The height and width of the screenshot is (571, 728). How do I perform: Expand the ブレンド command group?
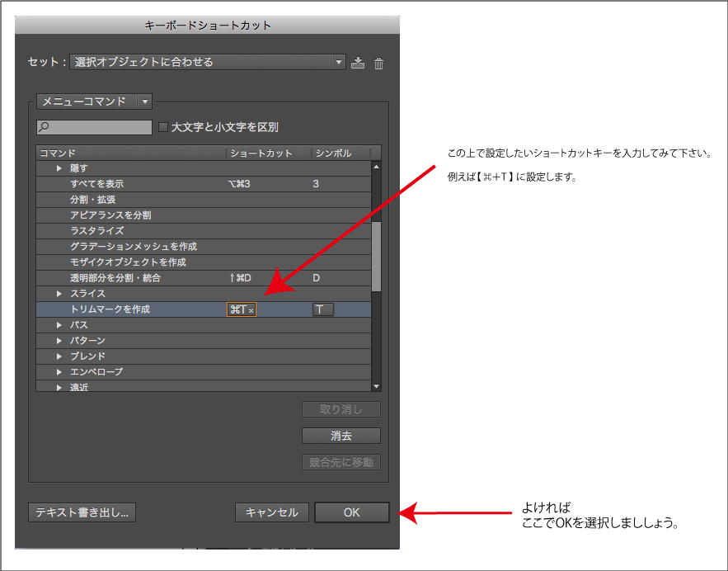pyautogui.click(x=59, y=356)
